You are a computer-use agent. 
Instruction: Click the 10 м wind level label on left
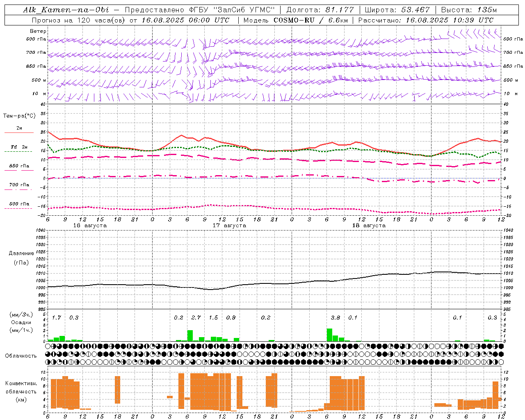pos(39,94)
